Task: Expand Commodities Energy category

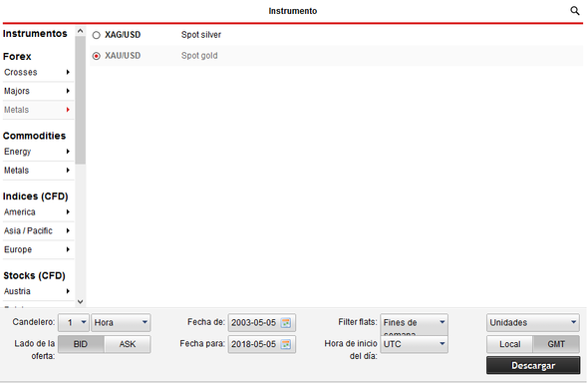Action: [x=37, y=152]
